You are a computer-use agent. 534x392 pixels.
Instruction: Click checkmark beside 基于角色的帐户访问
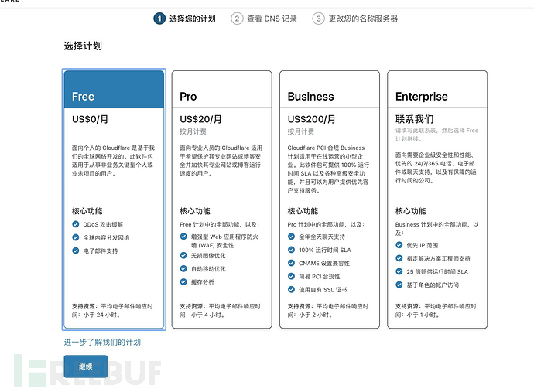(399, 285)
